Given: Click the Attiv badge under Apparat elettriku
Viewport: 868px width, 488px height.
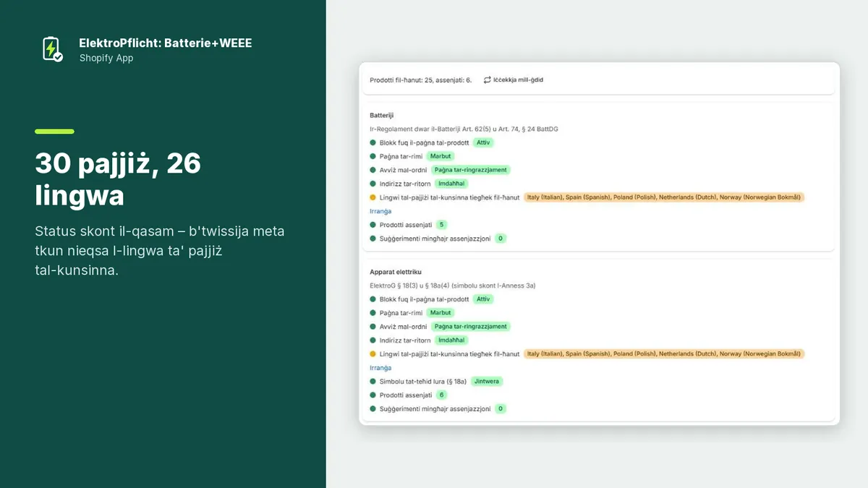Looking at the screenshot, I should point(483,299).
